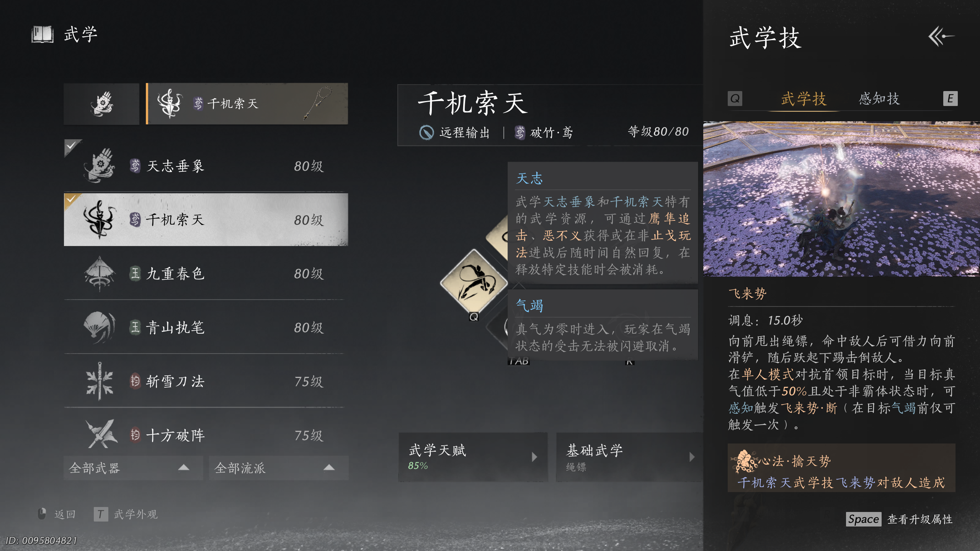
Task: Click the 十方破阵 crossed-swords icon
Action: [101, 434]
